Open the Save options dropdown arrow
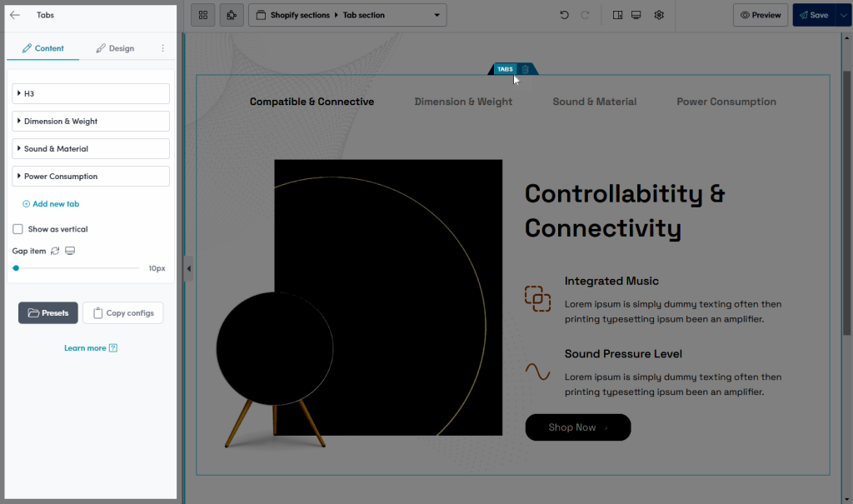 coord(843,15)
